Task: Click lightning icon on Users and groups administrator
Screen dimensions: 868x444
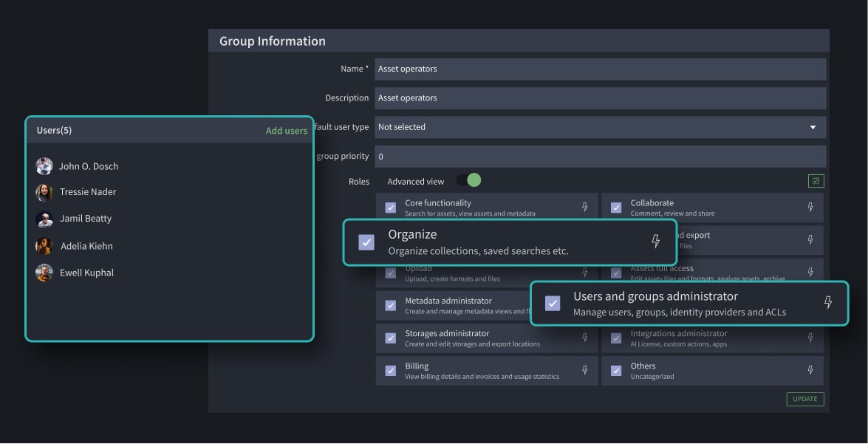Action: pyautogui.click(x=827, y=302)
